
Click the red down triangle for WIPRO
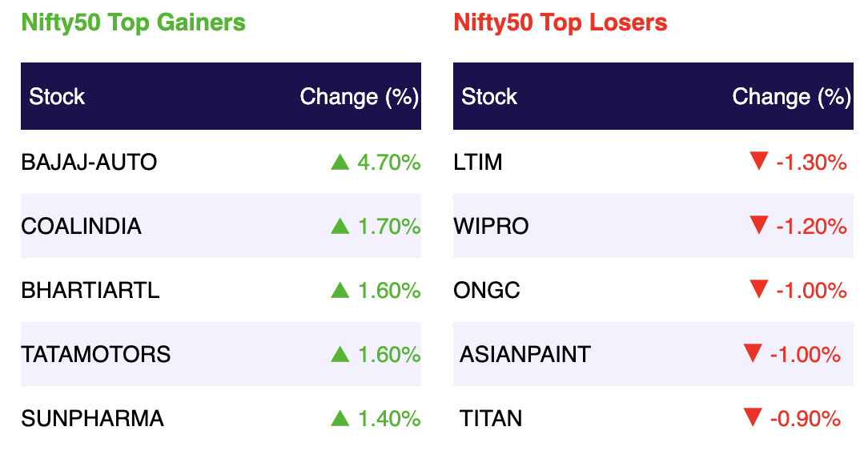pyautogui.click(x=758, y=225)
